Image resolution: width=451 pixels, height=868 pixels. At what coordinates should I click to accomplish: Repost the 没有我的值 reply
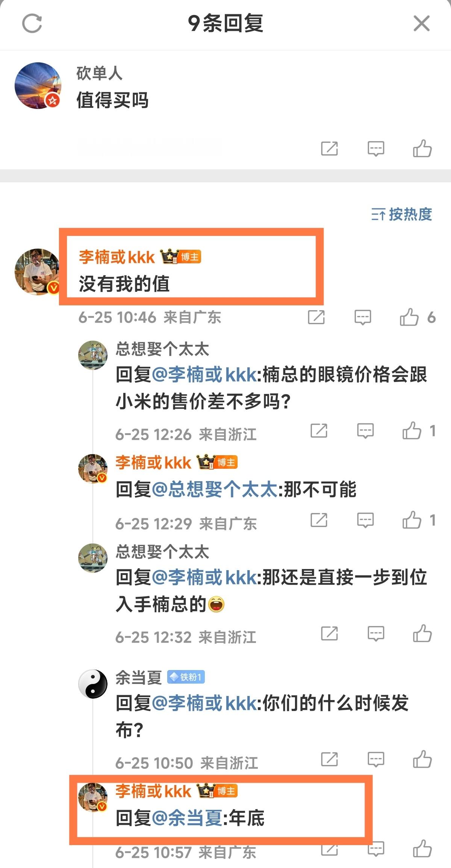tap(316, 317)
